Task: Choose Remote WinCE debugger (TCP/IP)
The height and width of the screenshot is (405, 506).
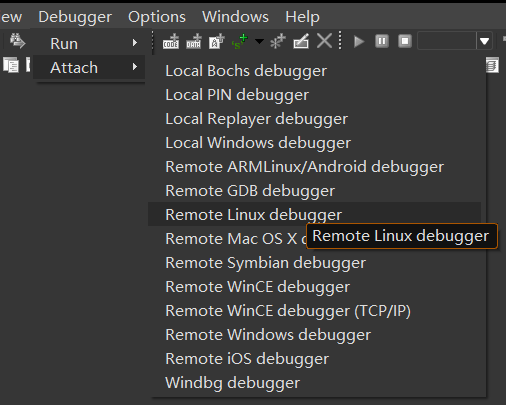Action: pos(314,311)
